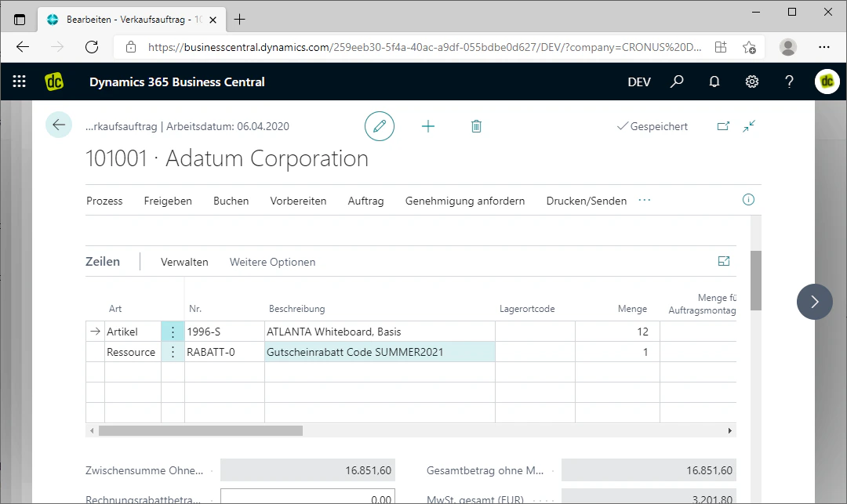Screen dimensions: 847x504
Task: Collapse the page with the shrink arrows icon
Action: pyautogui.click(x=749, y=126)
